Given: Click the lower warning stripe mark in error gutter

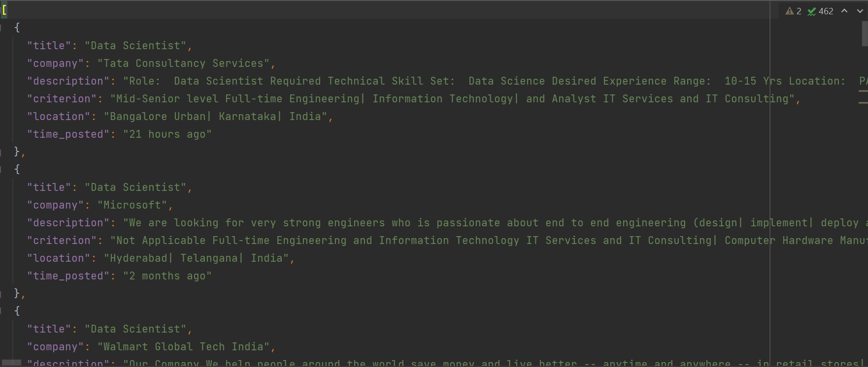Looking at the screenshot, I should point(863,103).
